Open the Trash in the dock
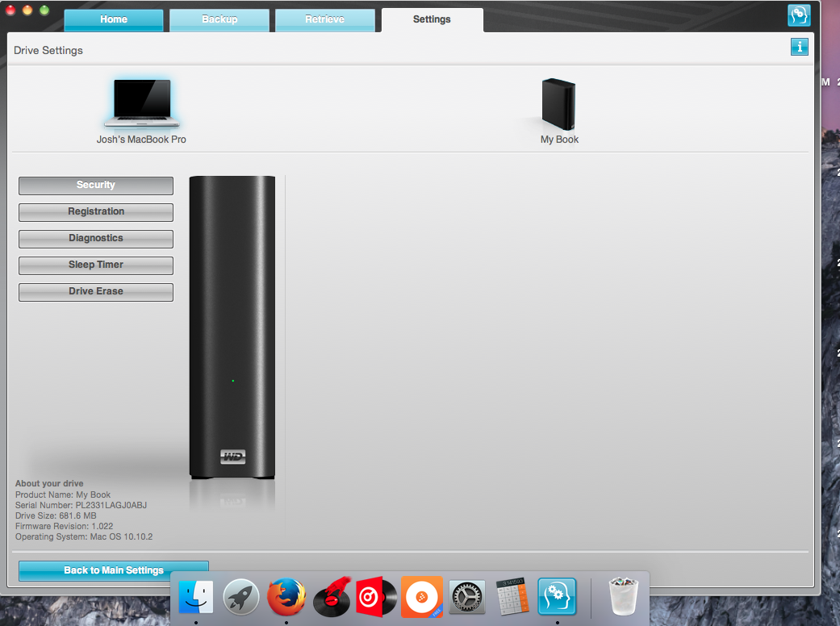This screenshot has height=626, width=840. point(624,596)
